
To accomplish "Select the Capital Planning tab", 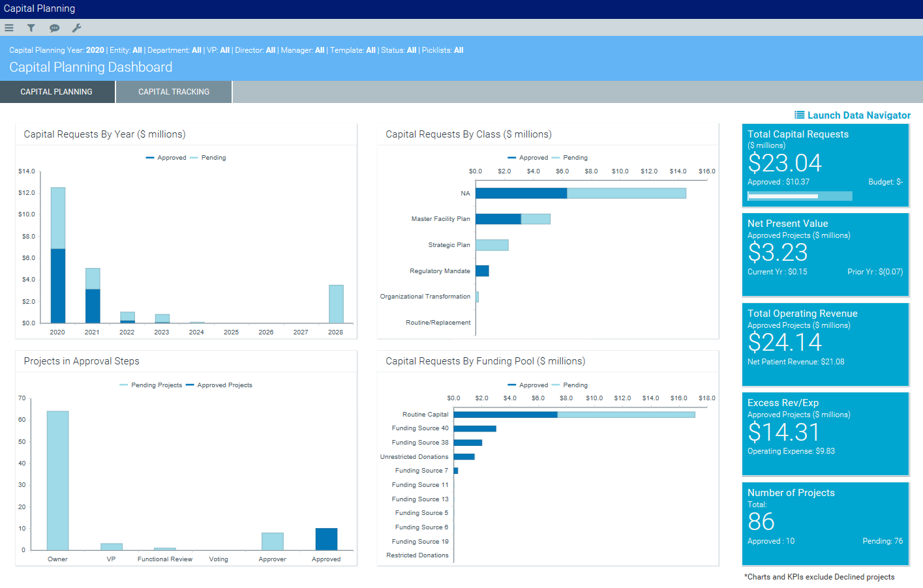I will click(57, 92).
